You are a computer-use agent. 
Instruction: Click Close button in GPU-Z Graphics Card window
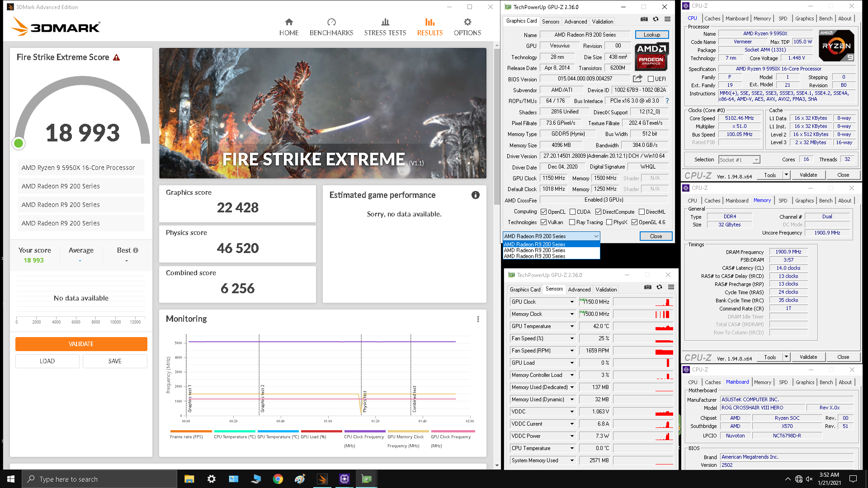point(656,236)
